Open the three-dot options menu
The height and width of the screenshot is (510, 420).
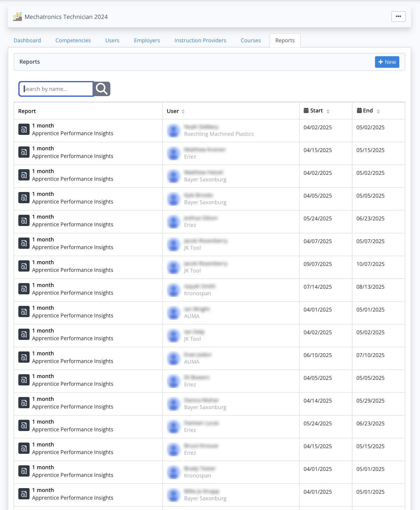click(x=398, y=17)
